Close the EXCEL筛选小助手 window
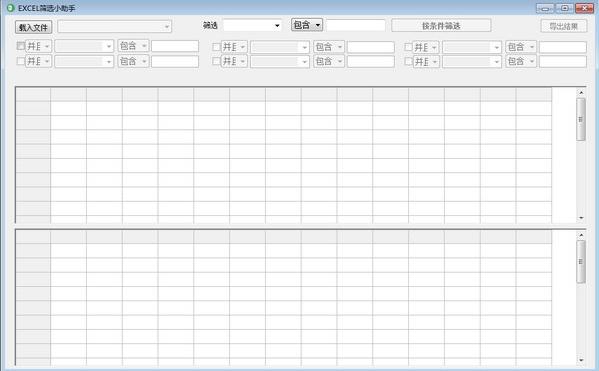The height and width of the screenshot is (371, 599). click(584, 8)
